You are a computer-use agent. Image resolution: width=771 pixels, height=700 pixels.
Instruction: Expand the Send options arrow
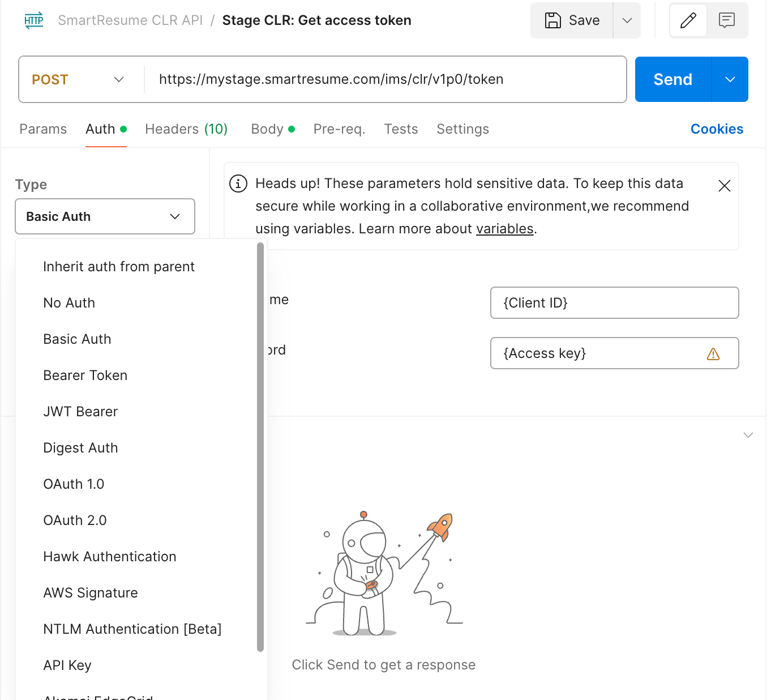(730, 79)
